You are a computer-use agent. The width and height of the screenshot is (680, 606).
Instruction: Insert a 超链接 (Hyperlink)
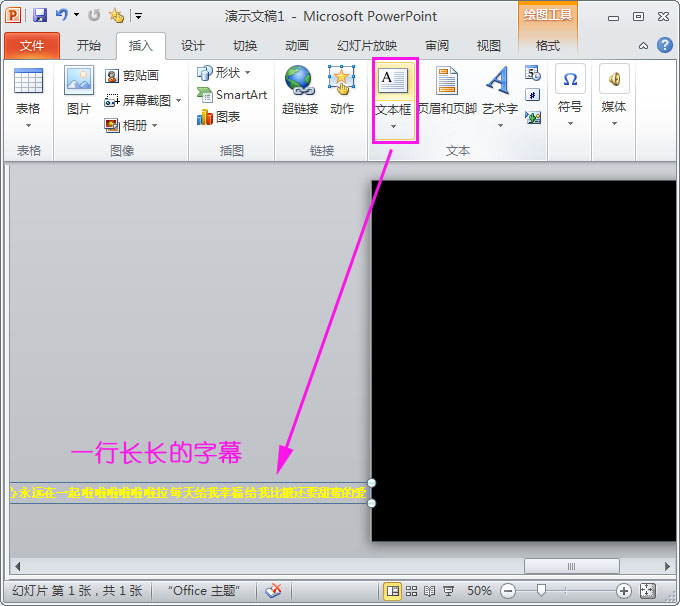coord(300,91)
